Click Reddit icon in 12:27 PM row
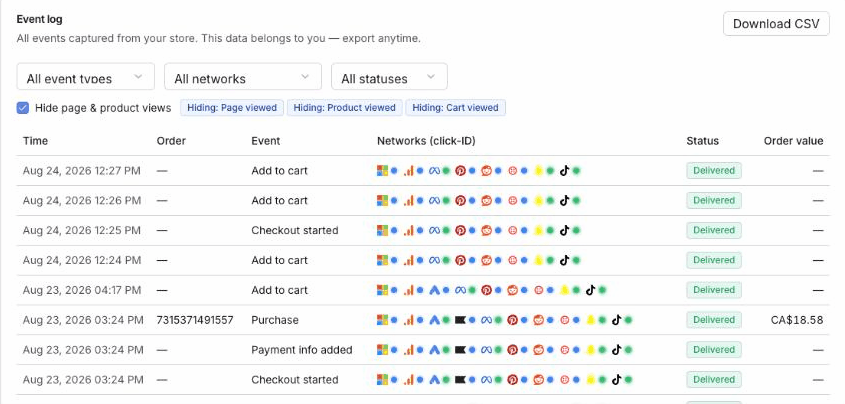 (486, 171)
